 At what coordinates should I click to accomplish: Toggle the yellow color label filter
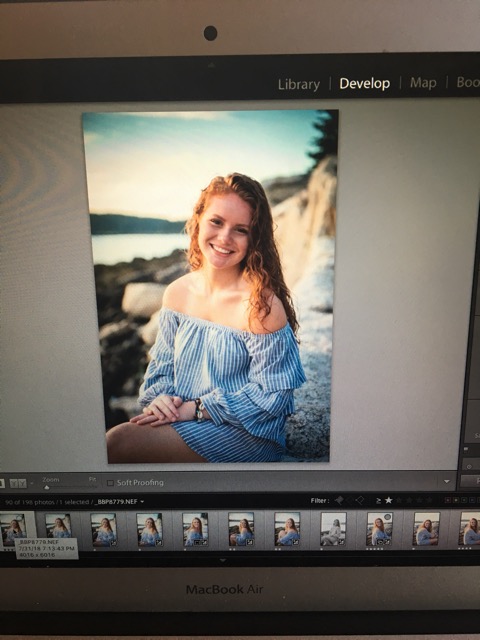coord(456,500)
